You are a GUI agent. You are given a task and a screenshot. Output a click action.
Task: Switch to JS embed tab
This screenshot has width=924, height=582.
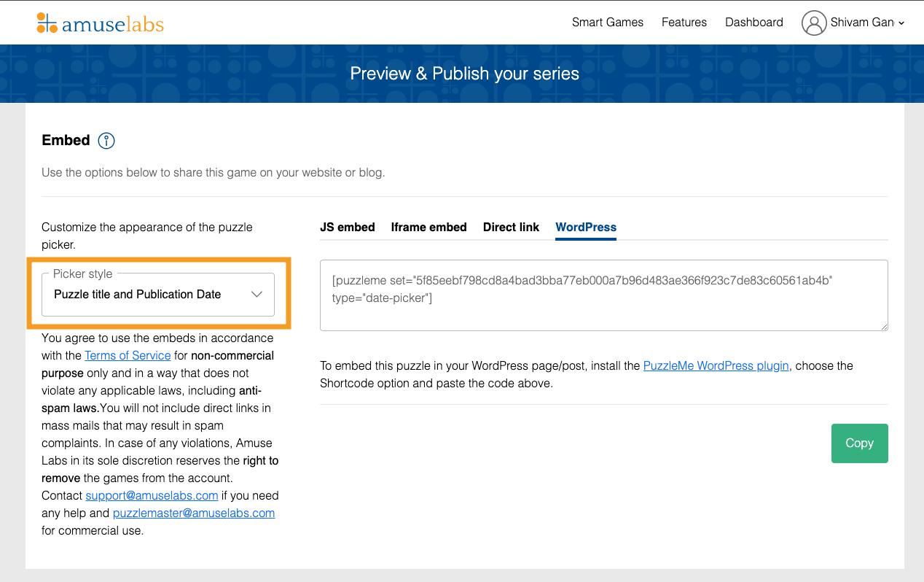(348, 227)
